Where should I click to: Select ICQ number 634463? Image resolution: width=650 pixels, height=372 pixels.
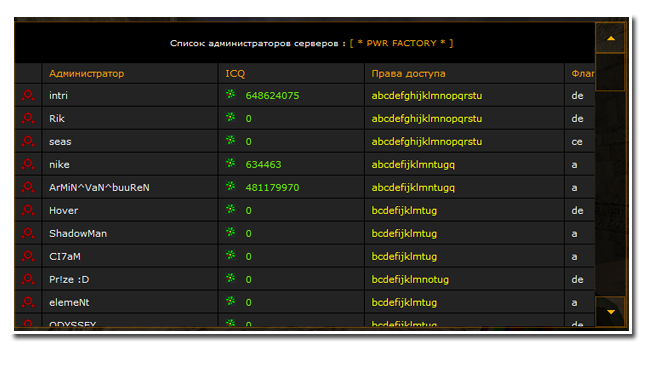[263, 164]
